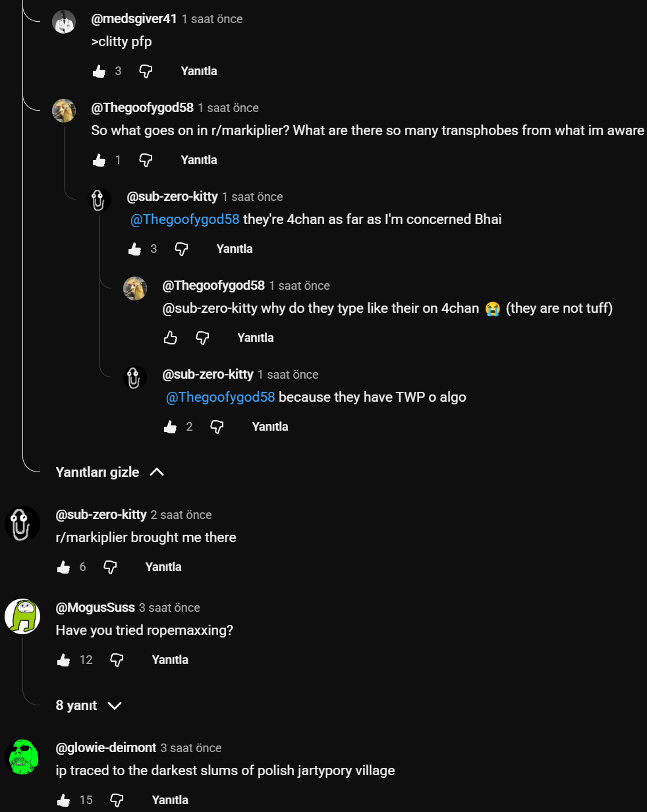
Task: Like sub-zero-kitty's "TWP o algo" reply
Action: click(171, 427)
